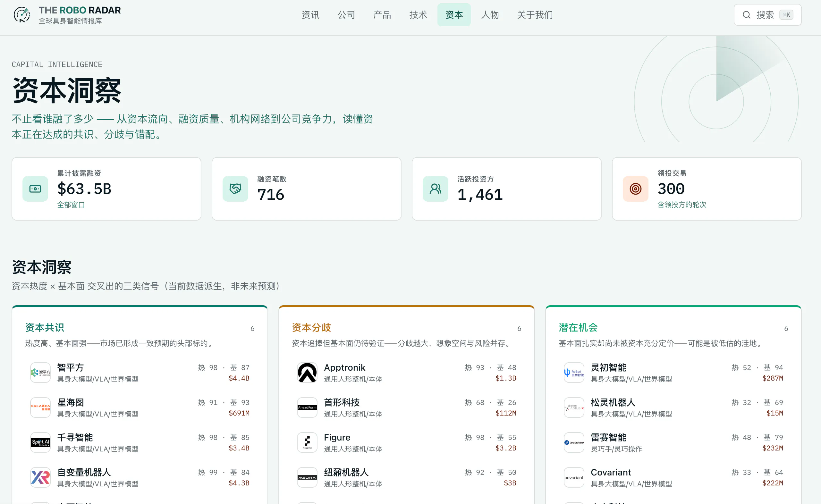Image resolution: width=821 pixels, height=504 pixels.
Task: Click the 资本分歧 panel heading
Action: pos(311,327)
